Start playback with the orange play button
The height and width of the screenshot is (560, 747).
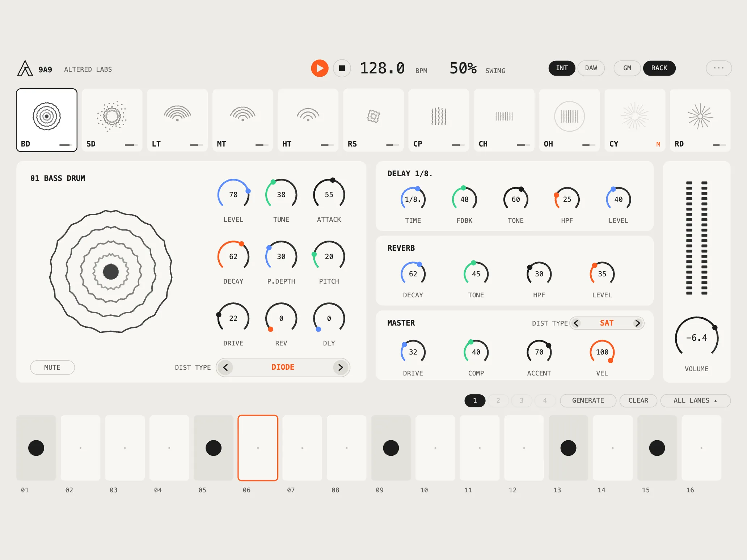(320, 68)
